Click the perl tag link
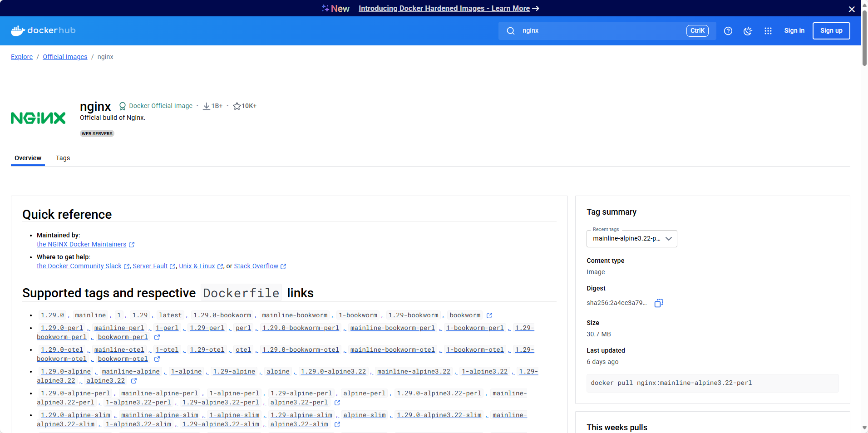The height and width of the screenshot is (433, 868). point(243,328)
